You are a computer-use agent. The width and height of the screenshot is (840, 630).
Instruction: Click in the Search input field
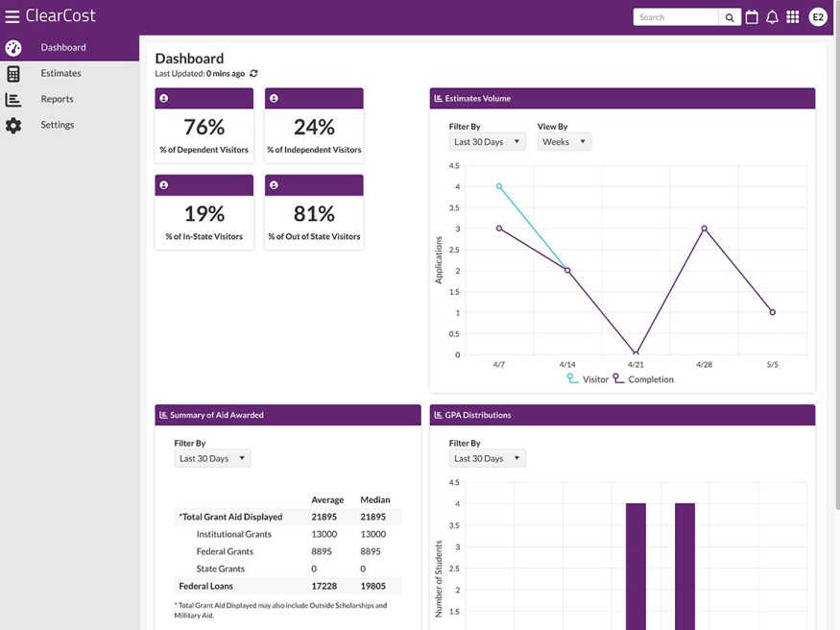click(676, 17)
